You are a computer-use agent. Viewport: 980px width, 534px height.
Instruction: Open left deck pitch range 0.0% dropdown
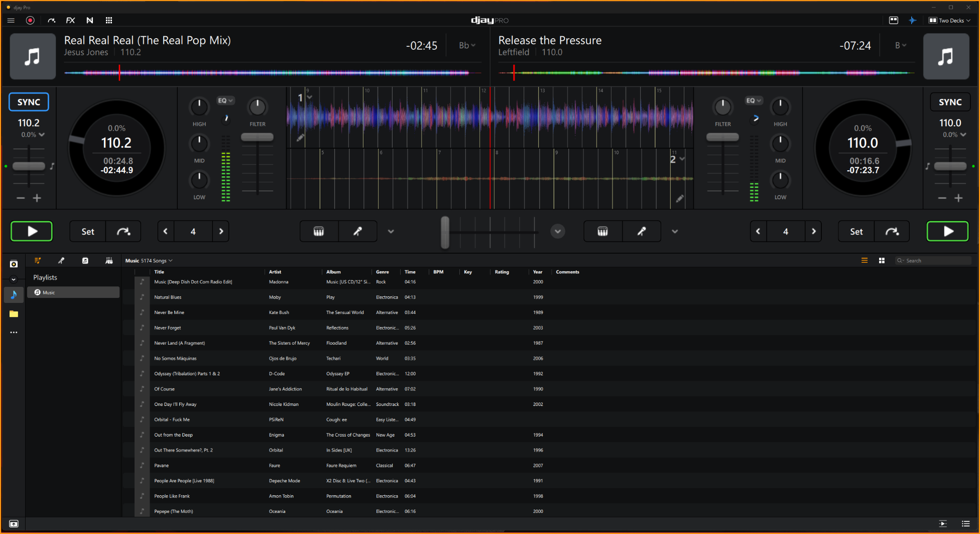(33, 135)
